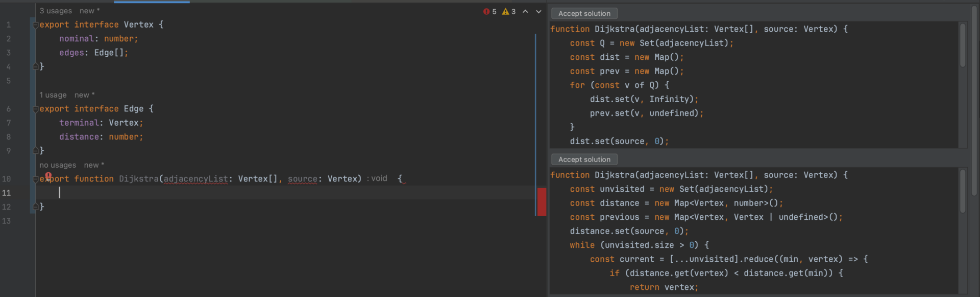Click the red error count indicator
Viewport: 980px width, 297px height.
pos(489,11)
